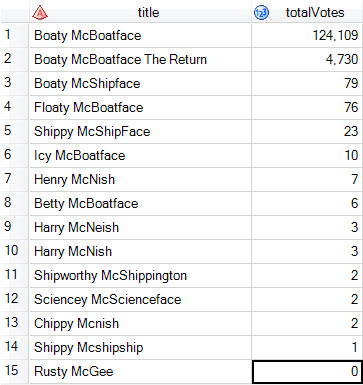363x385 pixels.
Task: Click the Boaty McBoatface title cell
Action: [140, 35]
